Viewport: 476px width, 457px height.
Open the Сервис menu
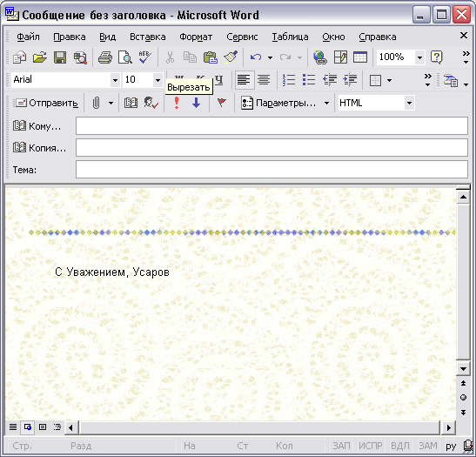coord(242,37)
